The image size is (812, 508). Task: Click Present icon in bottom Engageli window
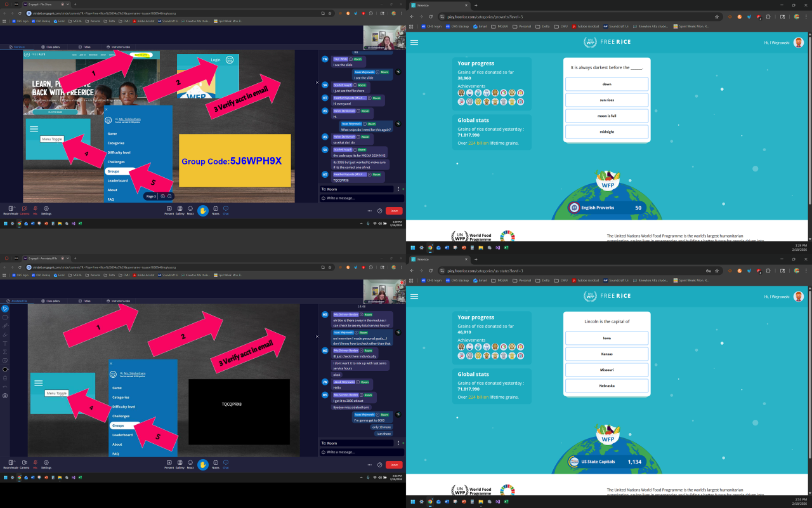169,464
